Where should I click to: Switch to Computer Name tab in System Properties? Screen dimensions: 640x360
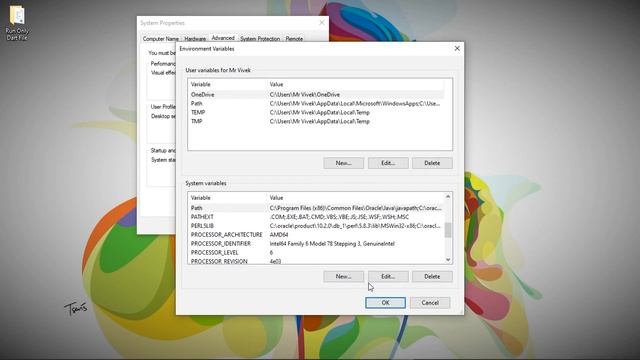[160, 39]
